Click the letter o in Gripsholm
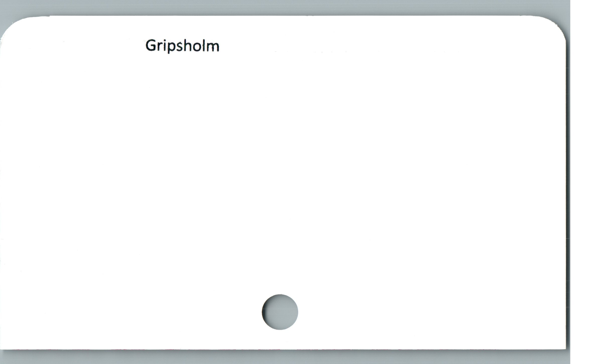Viewport: 600px width, 364px height. [x=197, y=47]
